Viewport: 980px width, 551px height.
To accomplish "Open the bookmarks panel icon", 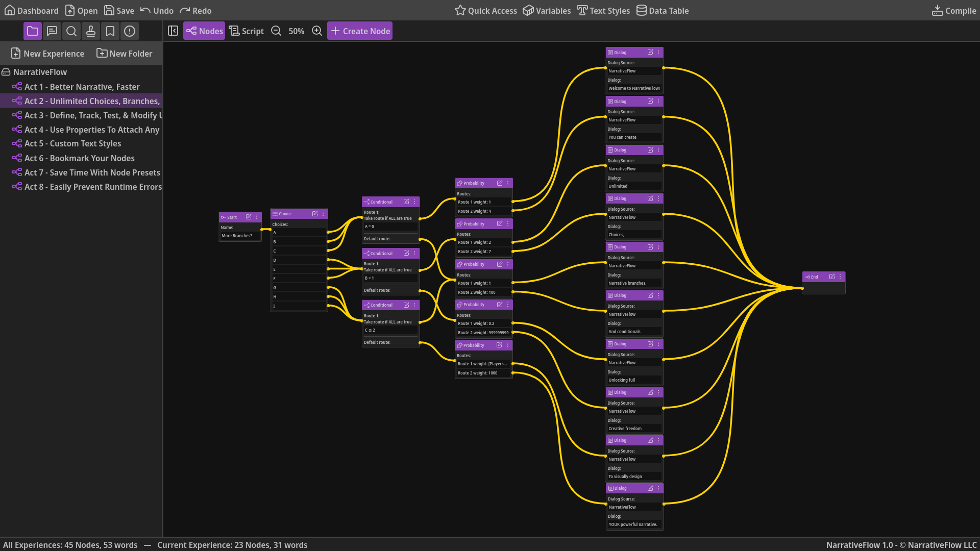I will 110,31.
